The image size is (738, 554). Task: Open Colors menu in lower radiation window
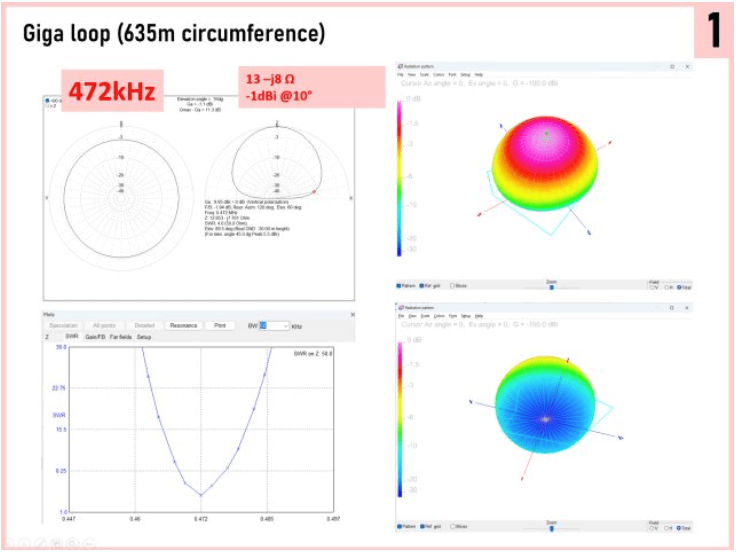441,316
